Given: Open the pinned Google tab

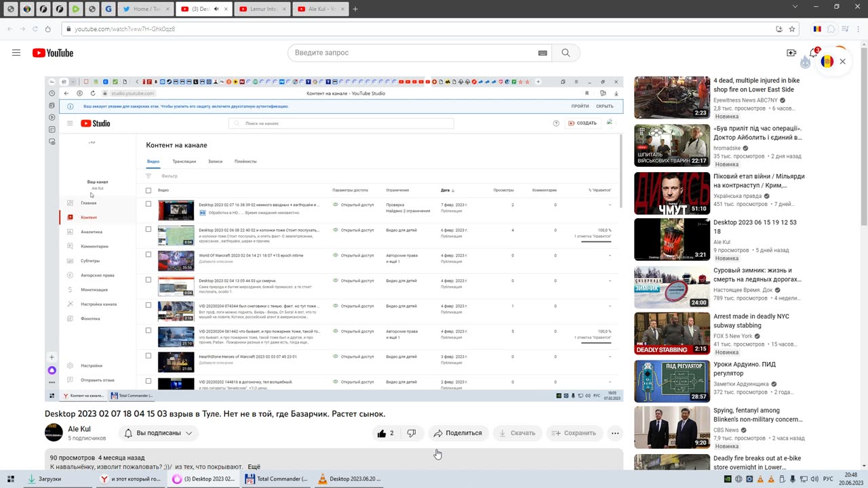Looking at the screenshot, I should pyautogui.click(x=109, y=9).
